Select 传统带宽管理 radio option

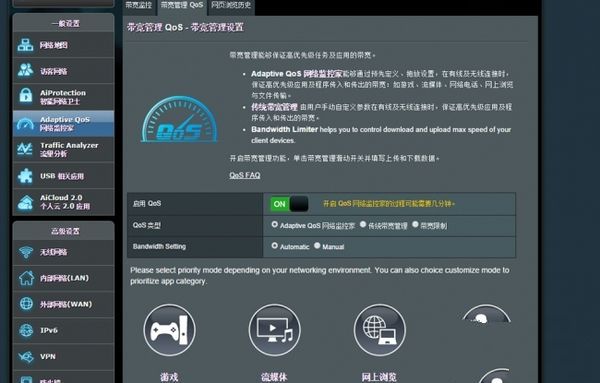363,224
